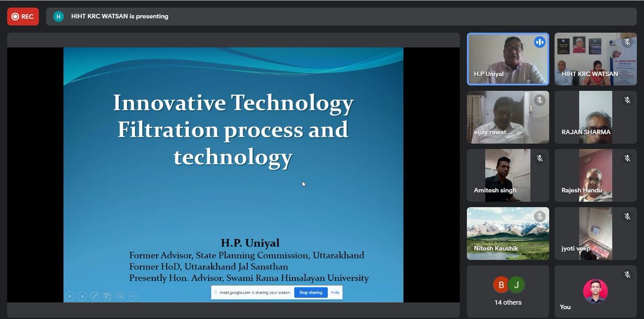The width and height of the screenshot is (644, 319).
Task: Select the pen annotation tool
Action: 95,296
